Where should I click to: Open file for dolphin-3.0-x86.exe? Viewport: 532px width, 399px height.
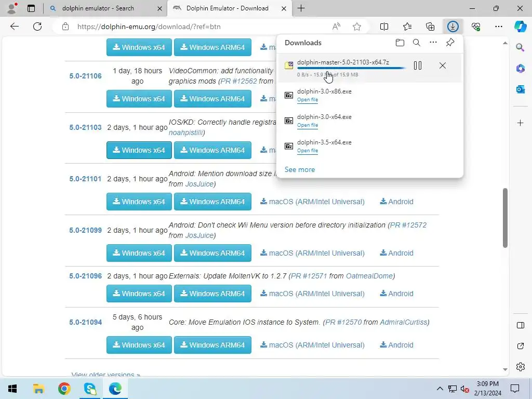(308, 100)
